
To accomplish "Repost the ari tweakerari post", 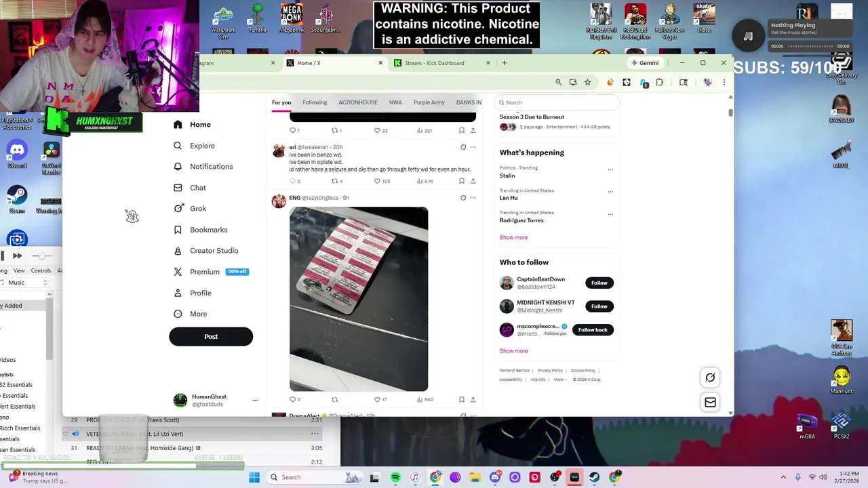I will [334, 181].
